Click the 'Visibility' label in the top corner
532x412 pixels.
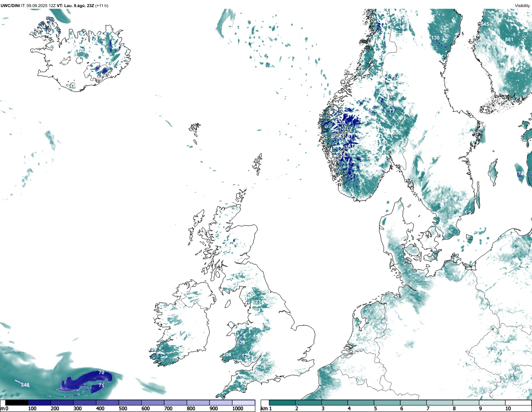click(522, 6)
